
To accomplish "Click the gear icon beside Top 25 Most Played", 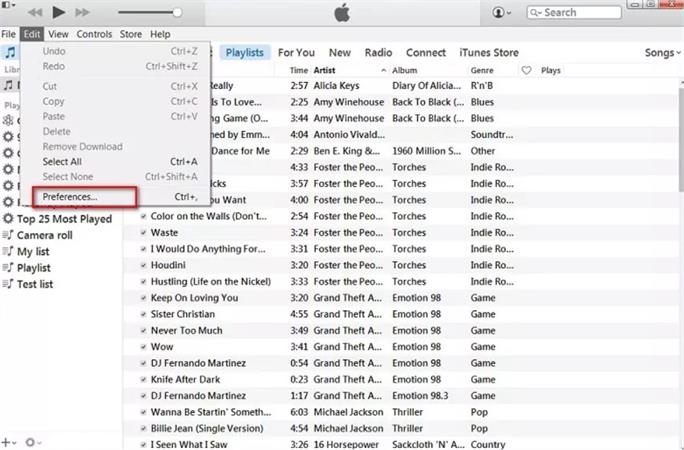I will coord(8,218).
